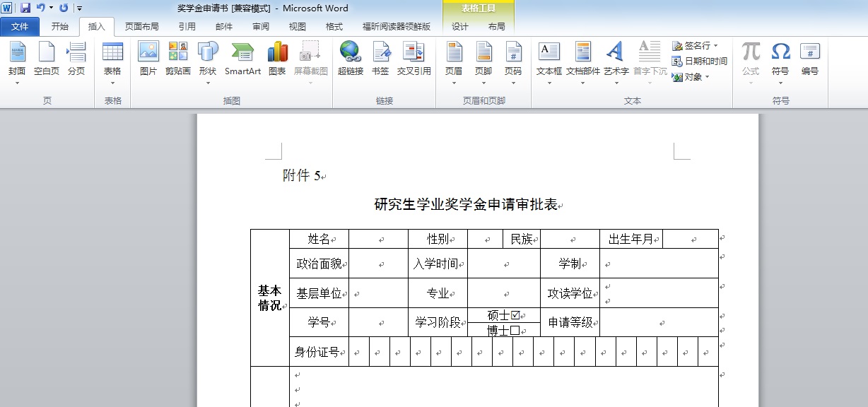Open the Header (页眉) menu

tap(454, 63)
